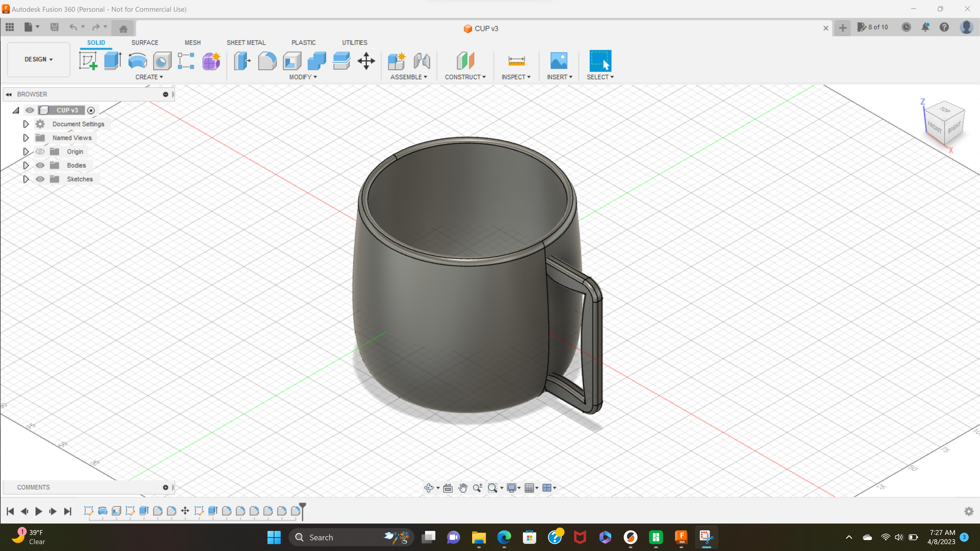Select the Insert image tool
Viewport: 980px width, 551px height.
pyautogui.click(x=559, y=61)
